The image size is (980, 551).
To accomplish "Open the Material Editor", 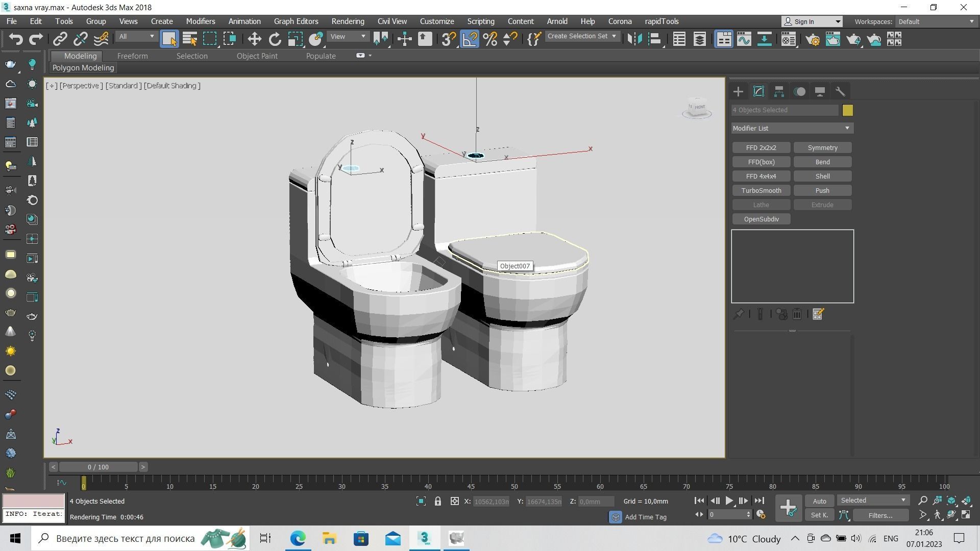I will pyautogui.click(x=789, y=39).
